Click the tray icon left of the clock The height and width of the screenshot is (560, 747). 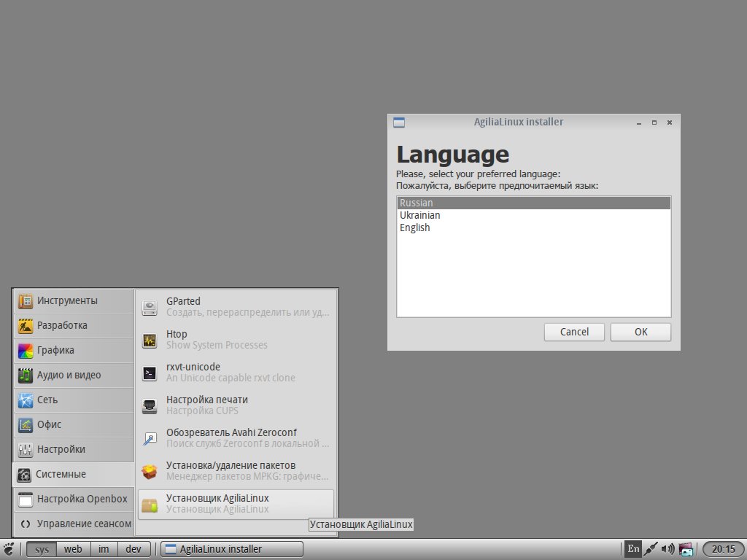tap(686, 549)
